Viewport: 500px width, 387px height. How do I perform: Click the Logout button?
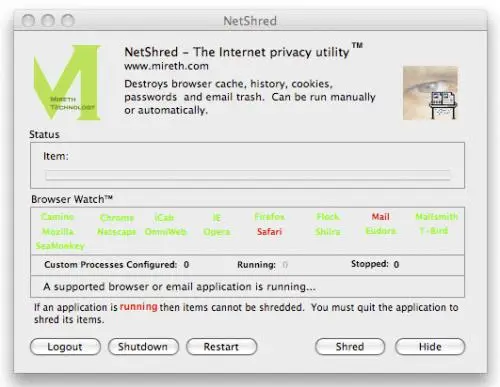coord(65,347)
